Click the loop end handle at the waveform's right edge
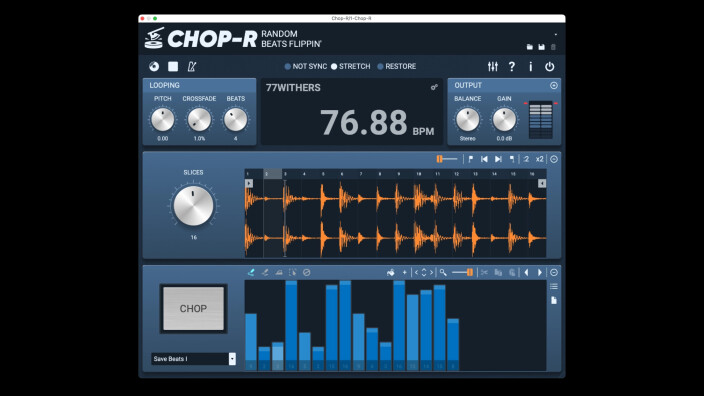The height and width of the screenshot is (396, 704). (x=542, y=183)
